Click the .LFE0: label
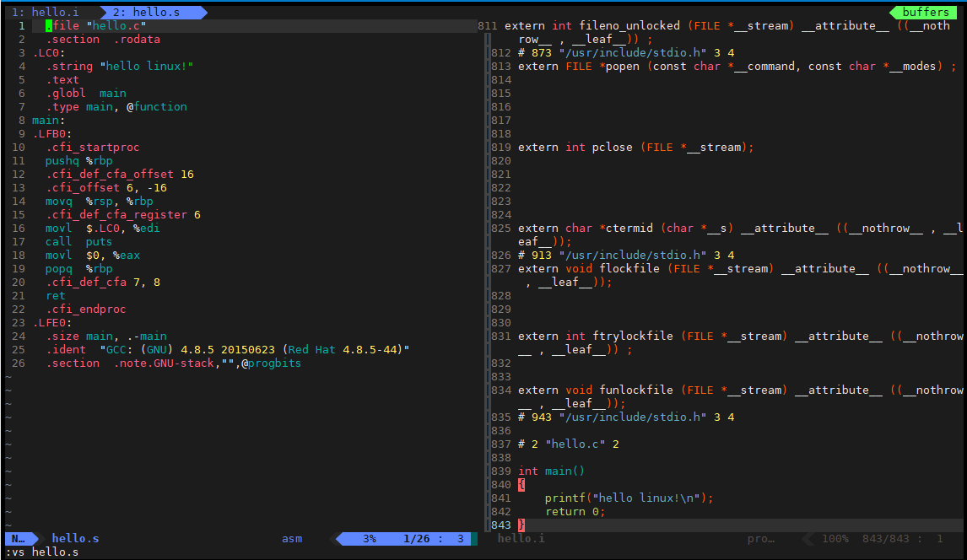This screenshot has height=560, width=967. click(51, 324)
